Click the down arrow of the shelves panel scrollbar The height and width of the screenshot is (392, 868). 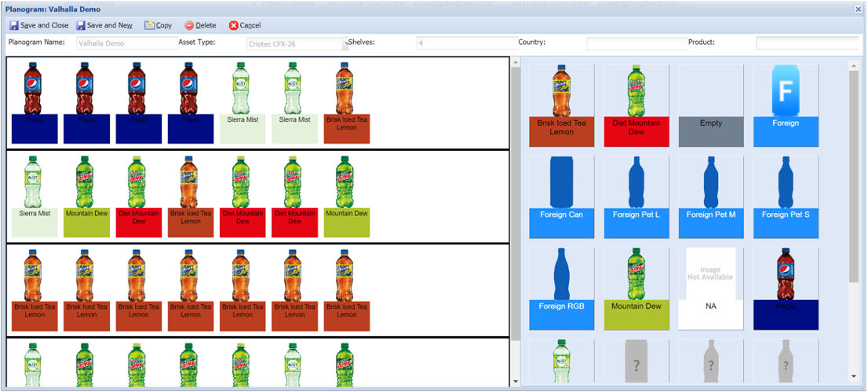click(516, 381)
